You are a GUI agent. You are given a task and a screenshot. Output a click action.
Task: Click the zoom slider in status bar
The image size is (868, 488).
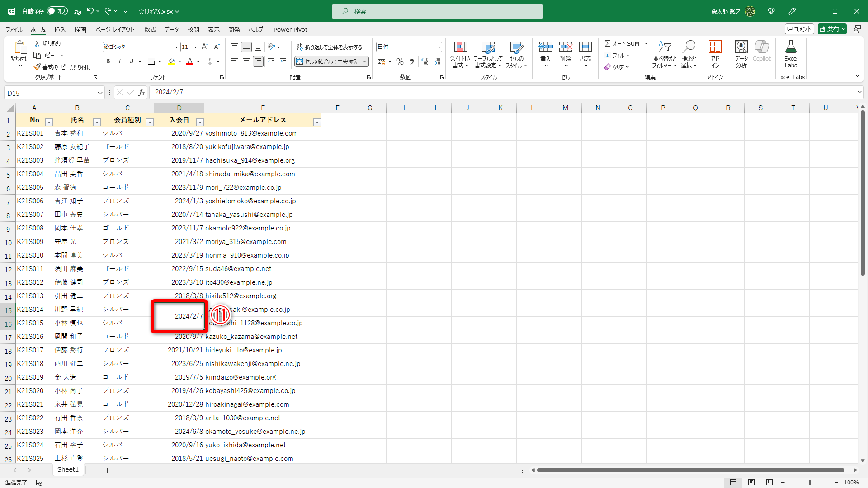(809, 483)
